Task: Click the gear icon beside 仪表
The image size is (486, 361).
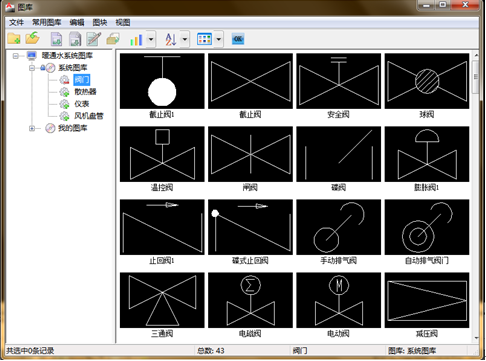Action: tap(64, 104)
